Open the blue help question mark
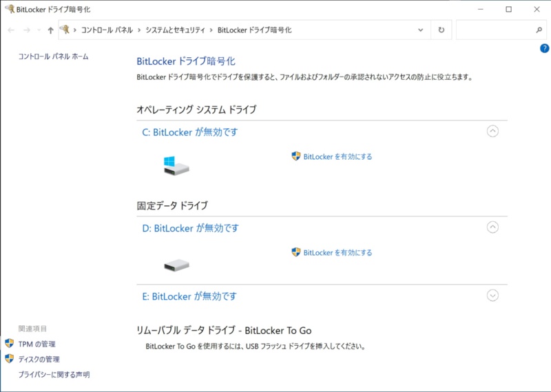 544,48
